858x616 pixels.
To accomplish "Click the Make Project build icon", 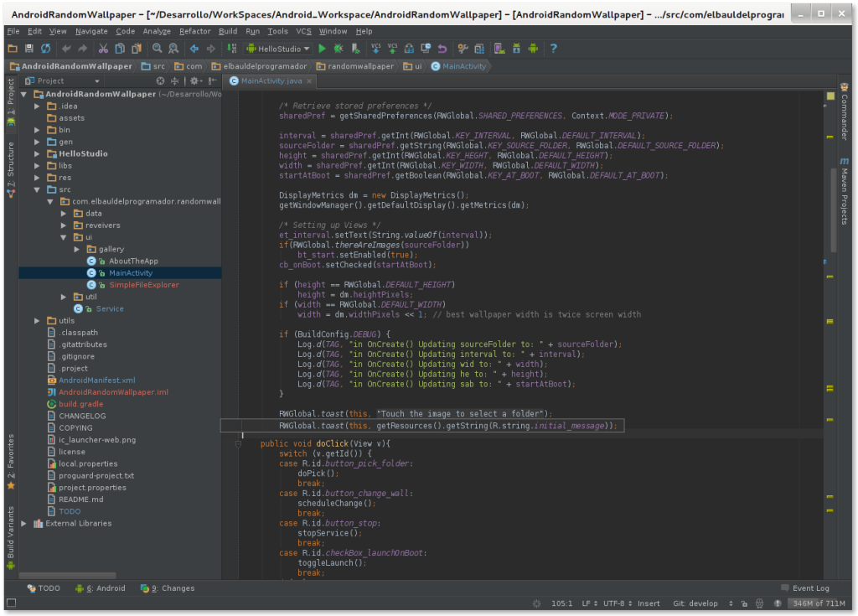I will click(x=232, y=49).
